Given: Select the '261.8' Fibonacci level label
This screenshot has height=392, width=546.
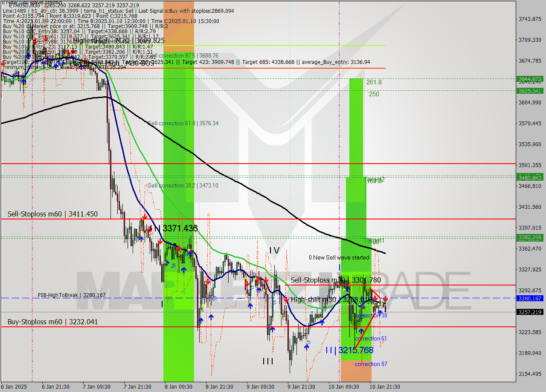Looking at the screenshot, I should point(374,82).
